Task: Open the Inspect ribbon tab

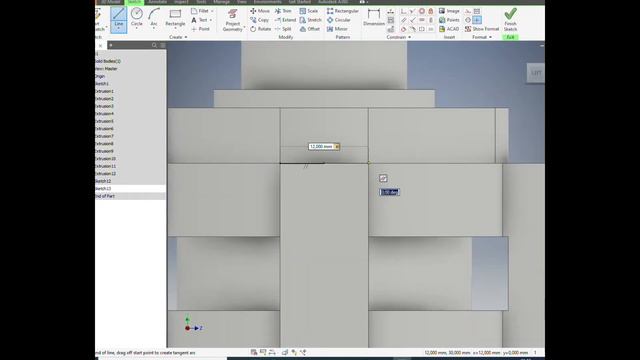Action: point(181,2)
